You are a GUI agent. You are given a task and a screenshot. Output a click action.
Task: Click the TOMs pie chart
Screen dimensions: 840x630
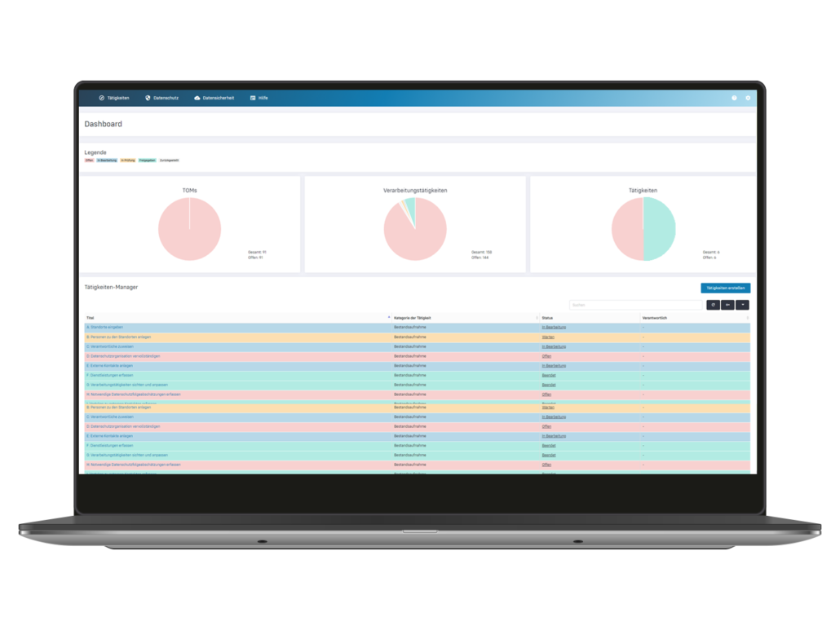[189, 229]
